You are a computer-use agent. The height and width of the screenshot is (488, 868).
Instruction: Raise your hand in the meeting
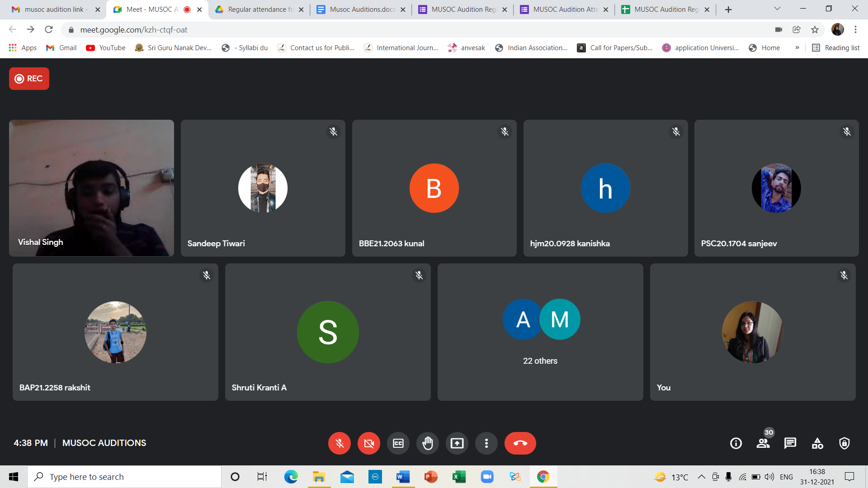(x=428, y=443)
